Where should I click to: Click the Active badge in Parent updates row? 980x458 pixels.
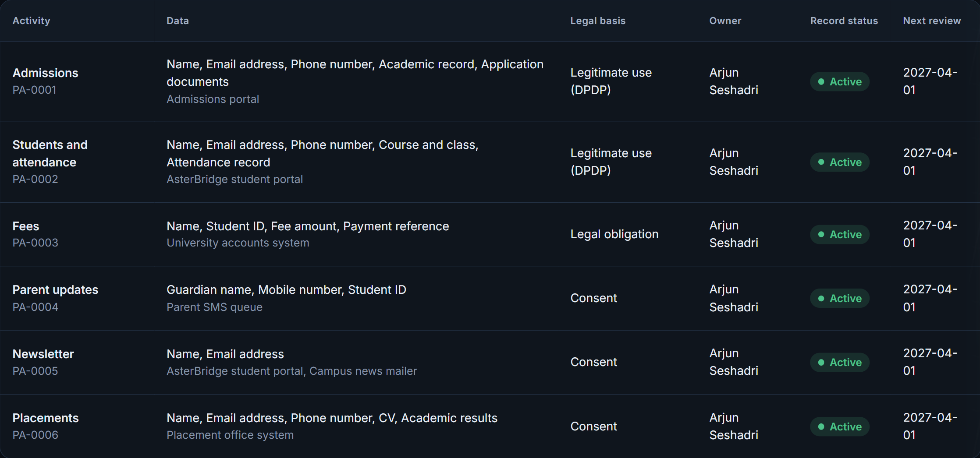839,298
